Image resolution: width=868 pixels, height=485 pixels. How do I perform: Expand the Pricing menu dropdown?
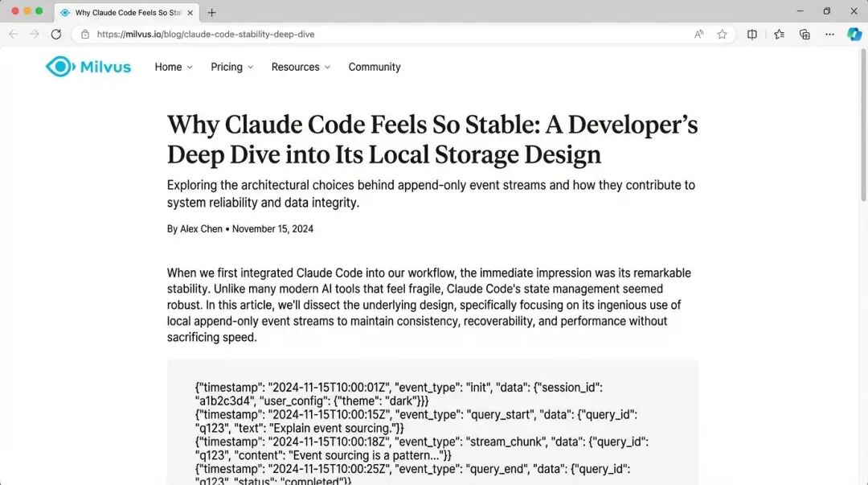[231, 67]
